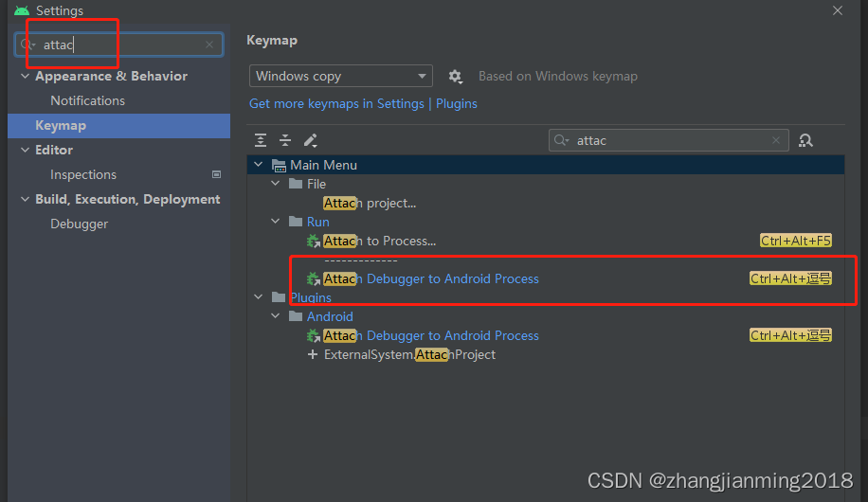The image size is (868, 502).
Task: Click the File folder icon
Action: (x=296, y=183)
